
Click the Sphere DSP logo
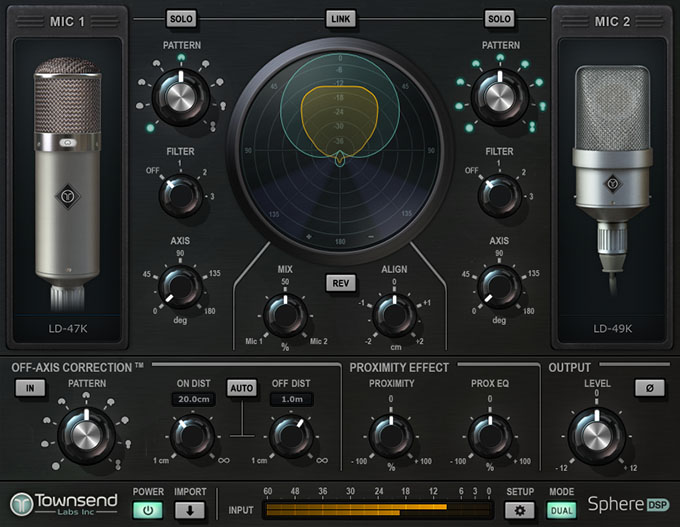(628, 504)
